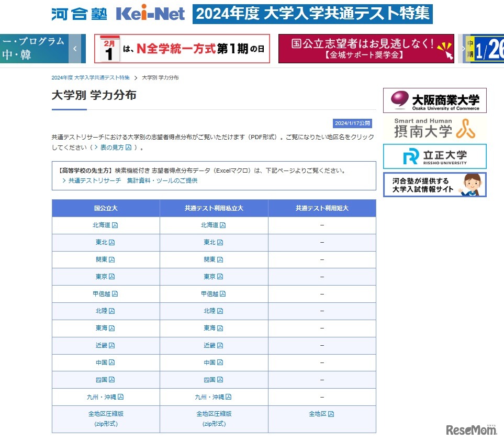The width and height of the screenshot is (504, 442).
Task: Open Hokkaido PDF in 国公立大 column
Action: tap(105, 225)
